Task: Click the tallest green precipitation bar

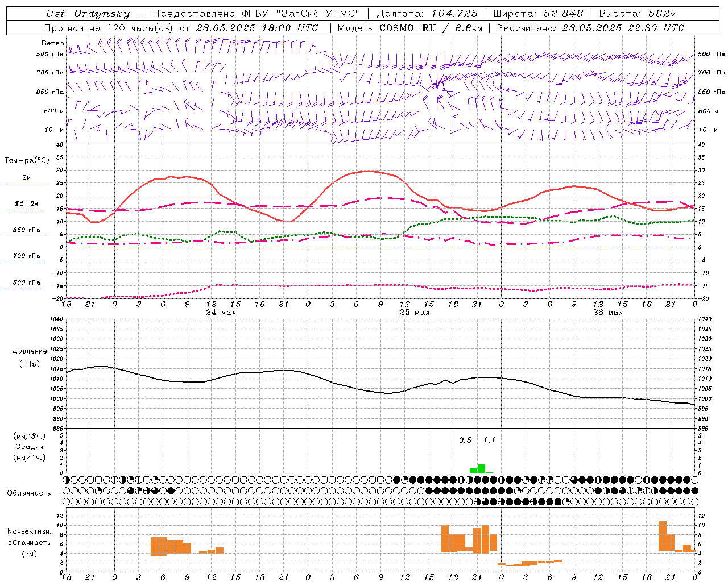Action: [481, 469]
